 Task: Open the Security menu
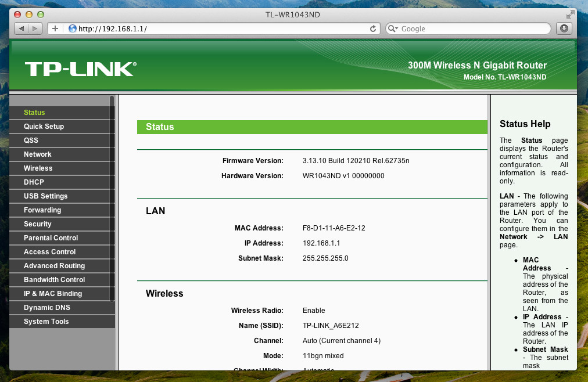pyautogui.click(x=62, y=224)
